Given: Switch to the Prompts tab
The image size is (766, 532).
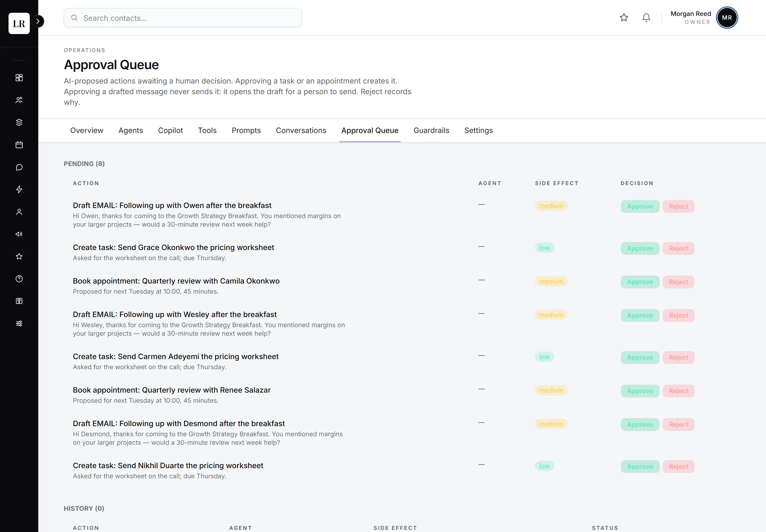Looking at the screenshot, I should 246,130.
